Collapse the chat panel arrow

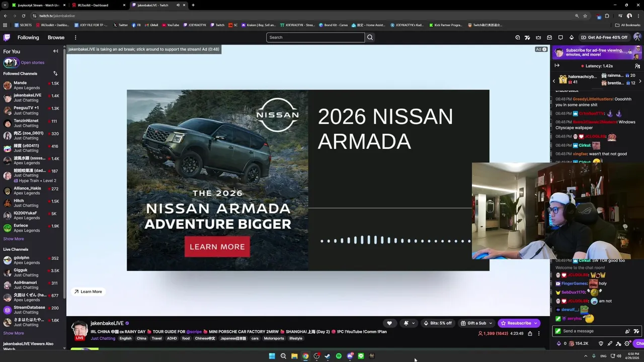557,65
